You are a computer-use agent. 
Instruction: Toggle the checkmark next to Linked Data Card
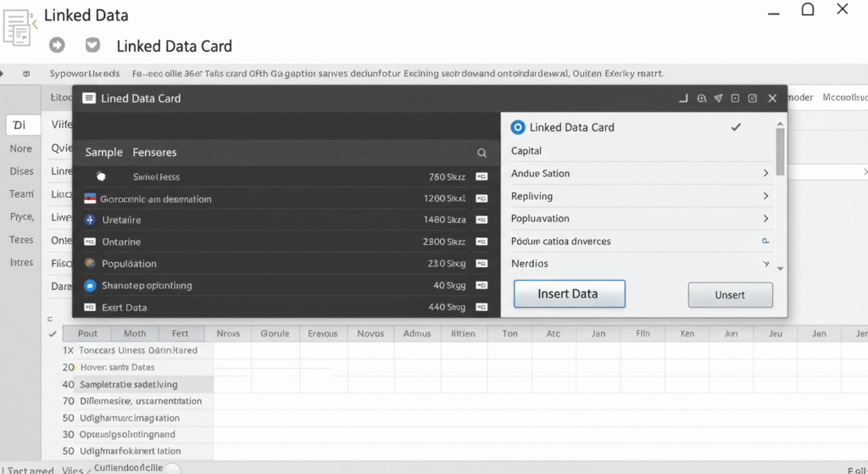point(736,127)
